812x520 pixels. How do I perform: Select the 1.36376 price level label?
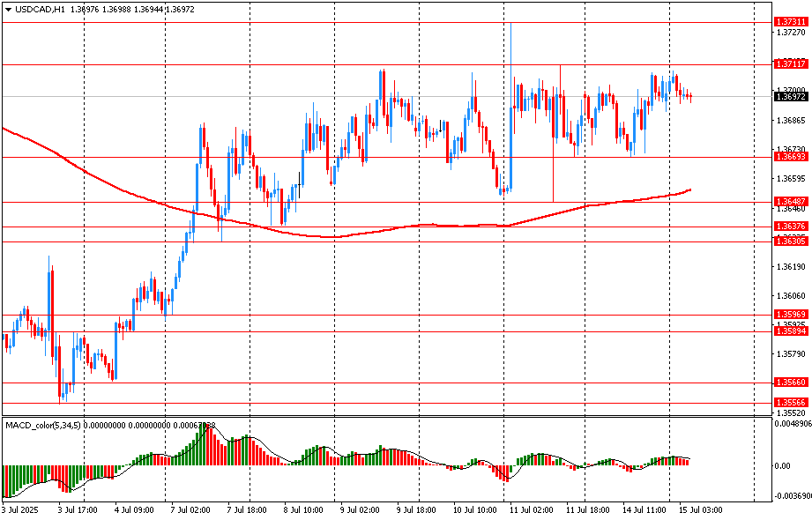click(791, 227)
